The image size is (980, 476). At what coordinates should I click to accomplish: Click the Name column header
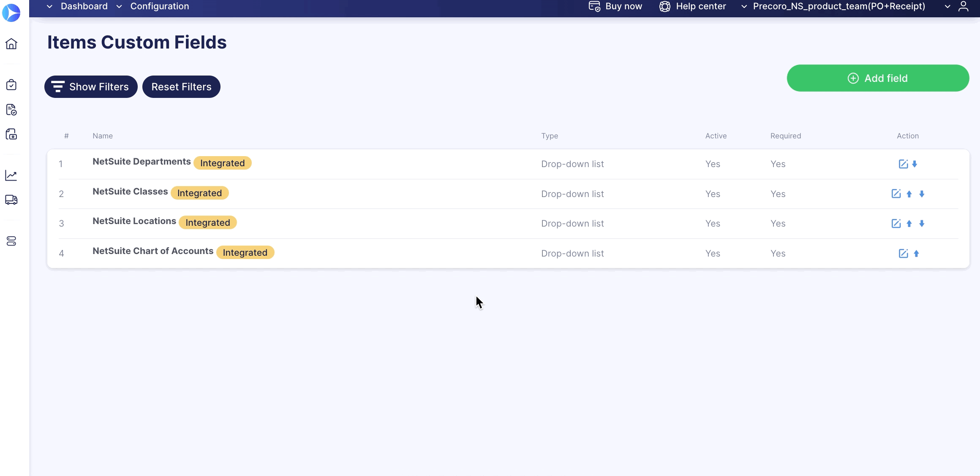tap(103, 136)
